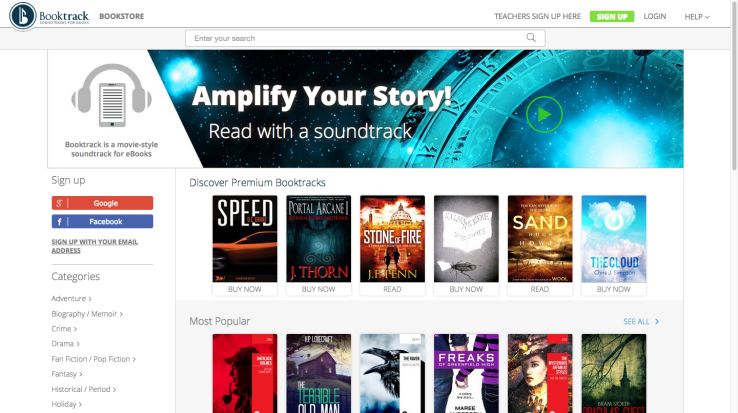Image resolution: width=738 pixels, height=413 pixels.
Task: Sign up with the Google button
Action: click(x=102, y=203)
